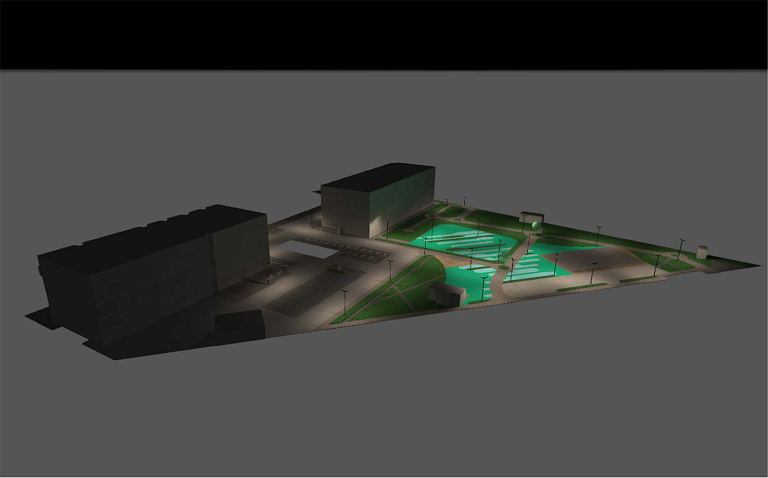Select the street lamp nearest the white kiosk

click(682, 245)
